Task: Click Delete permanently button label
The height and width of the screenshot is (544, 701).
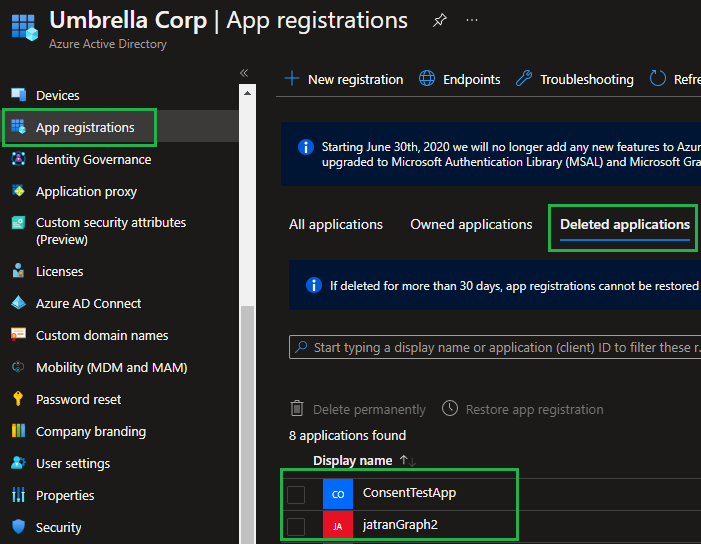Action: click(369, 409)
